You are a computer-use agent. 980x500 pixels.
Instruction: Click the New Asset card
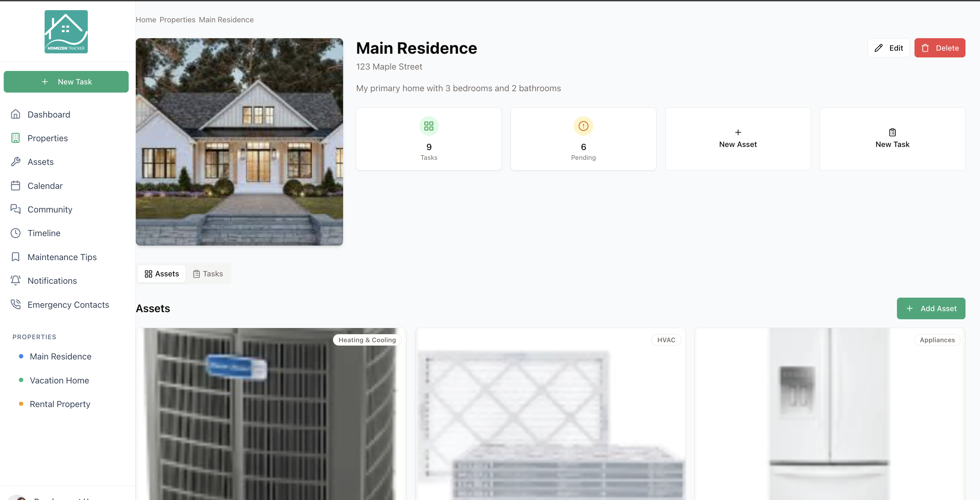point(738,139)
